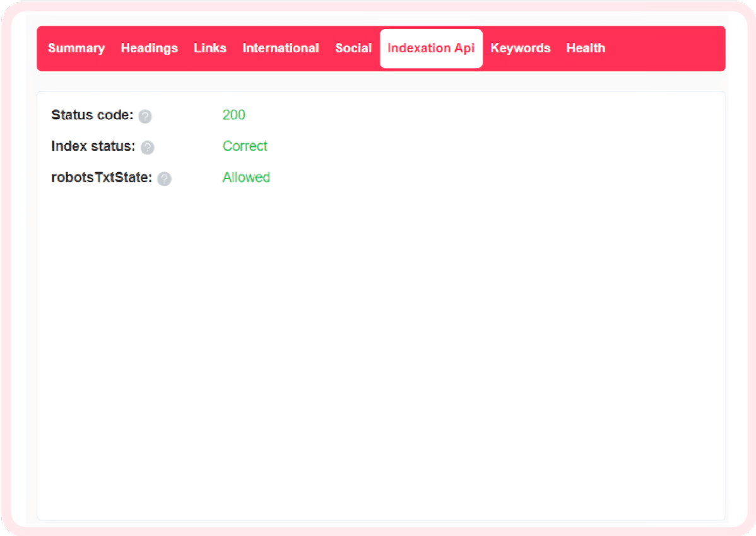The height and width of the screenshot is (536, 756).
Task: Click the Allowed robots state value
Action: pyautogui.click(x=246, y=178)
